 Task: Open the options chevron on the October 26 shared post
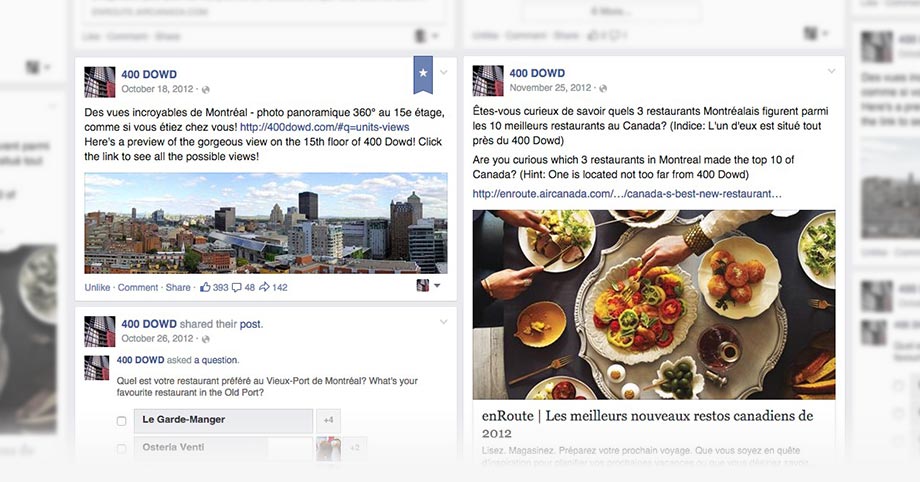(444, 322)
